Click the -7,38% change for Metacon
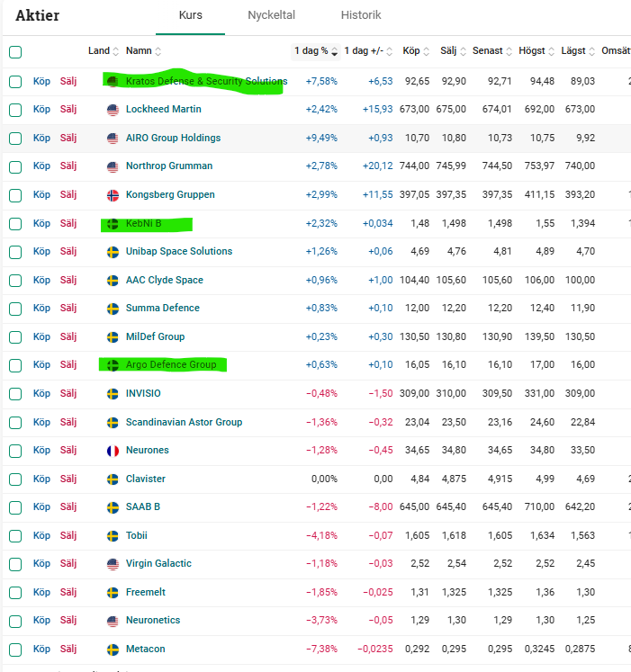631x672 pixels. (x=321, y=649)
